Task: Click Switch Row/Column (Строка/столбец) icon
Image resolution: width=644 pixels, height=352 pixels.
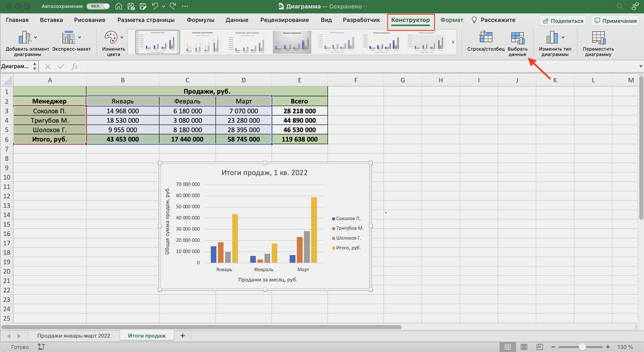Action: pos(486,38)
